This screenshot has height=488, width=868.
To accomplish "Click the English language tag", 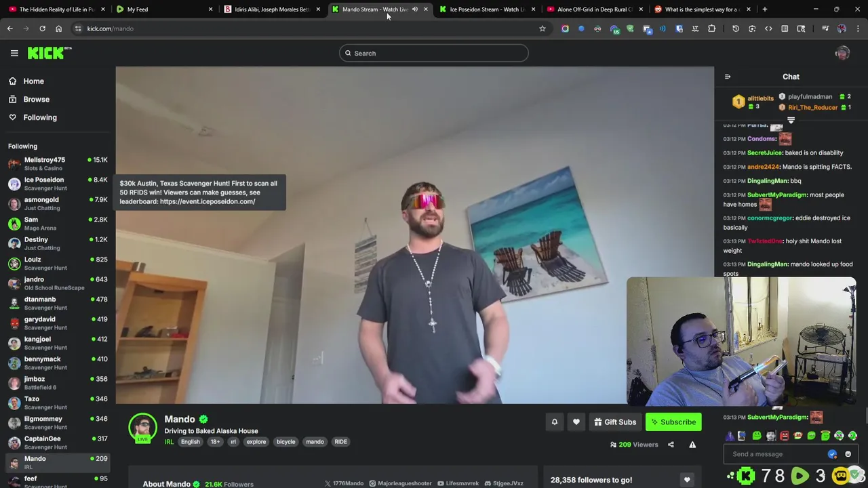I will click(190, 442).
